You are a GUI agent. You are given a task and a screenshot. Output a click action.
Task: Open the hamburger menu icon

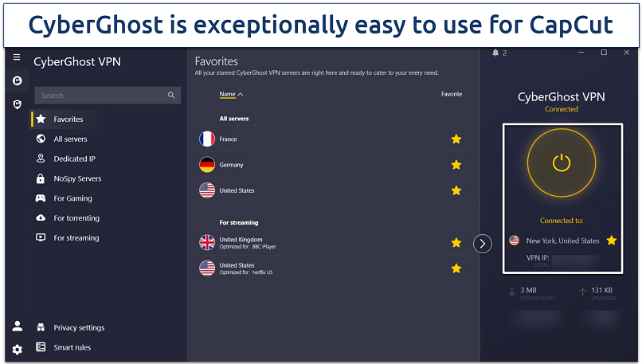coord(17,57)
